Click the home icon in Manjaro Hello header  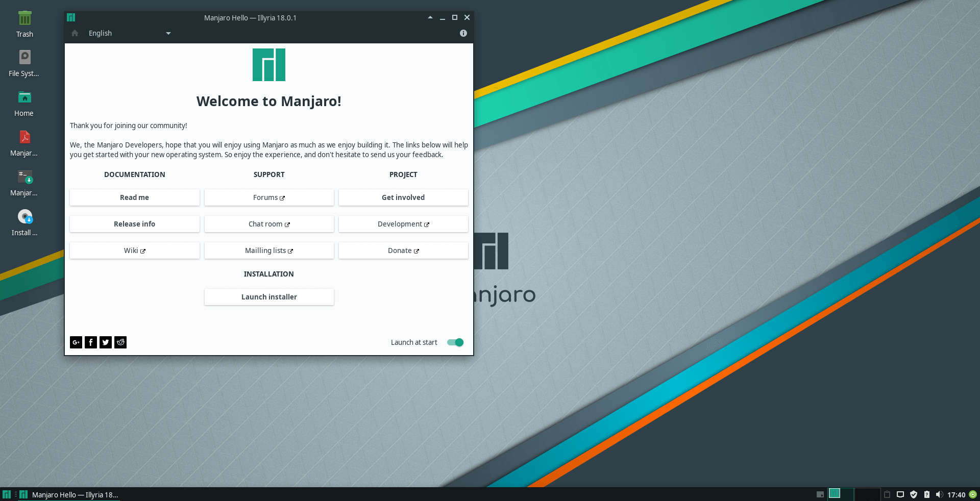[75, 33]
